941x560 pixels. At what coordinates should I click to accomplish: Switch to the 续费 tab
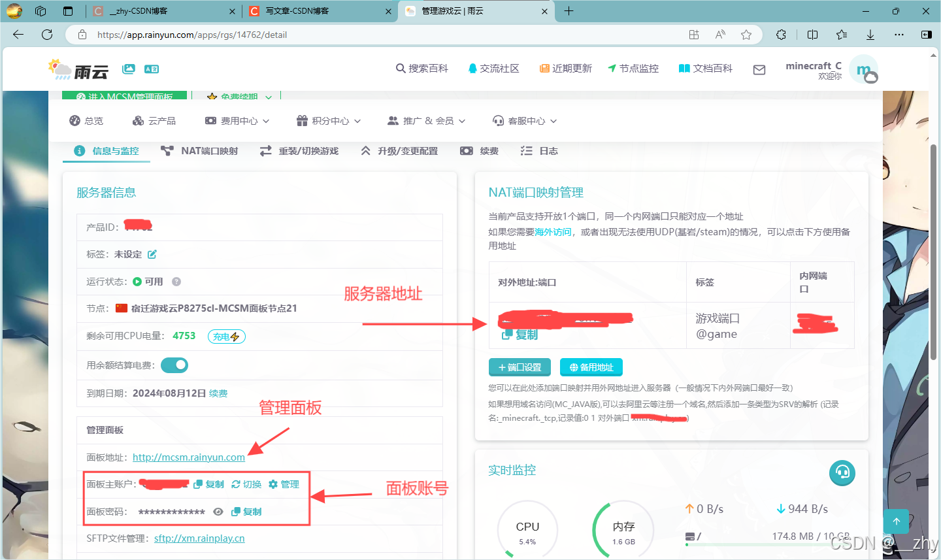click(x=480, y=151)
